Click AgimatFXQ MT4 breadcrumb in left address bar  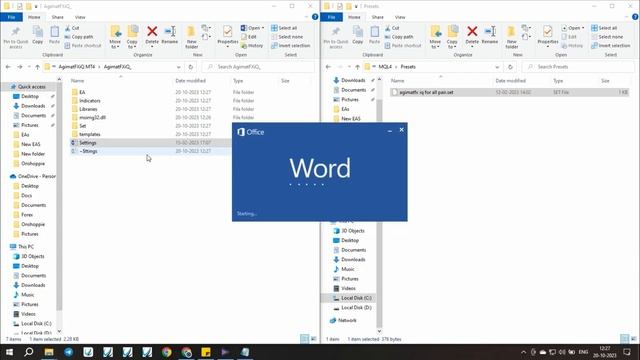(x=77, y=67)
